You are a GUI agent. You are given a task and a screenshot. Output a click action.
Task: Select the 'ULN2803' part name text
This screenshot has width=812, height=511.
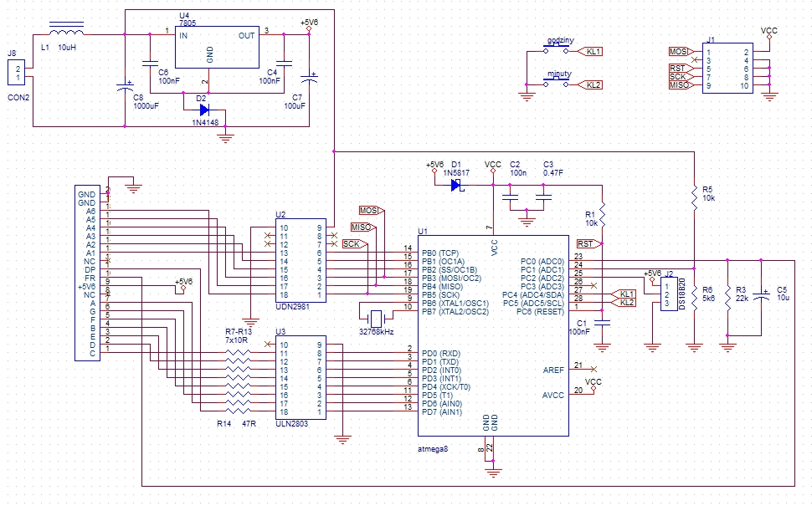(x=292, y=423)
